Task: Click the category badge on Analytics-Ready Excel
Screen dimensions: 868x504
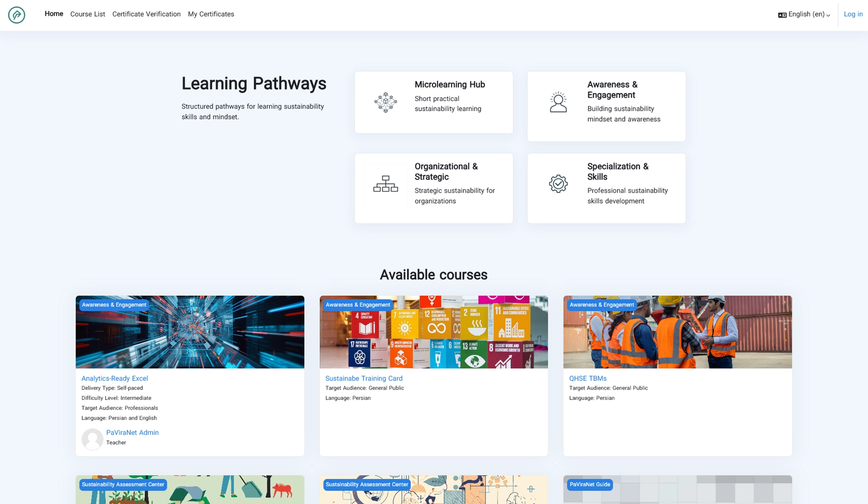Action: click(x=114, y=305)
